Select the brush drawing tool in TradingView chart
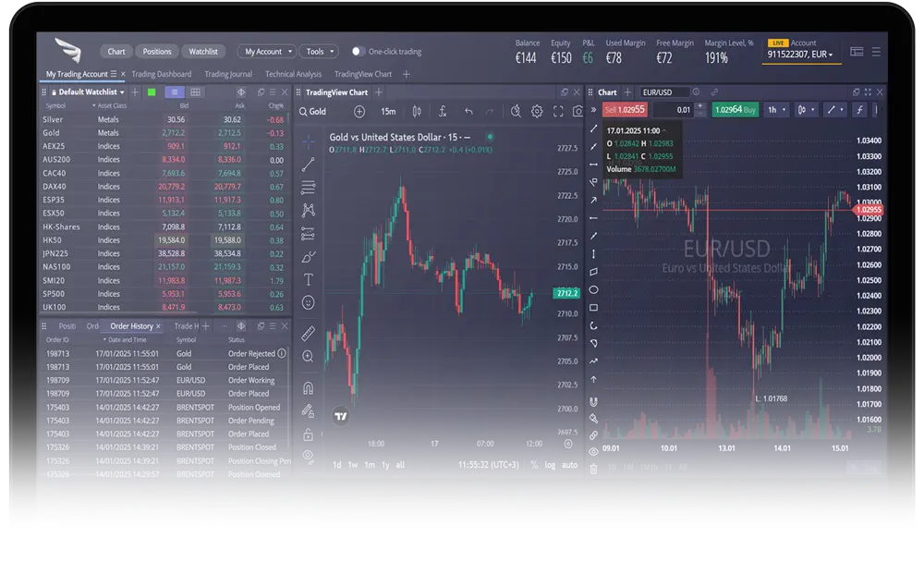The width and height of the screenshot is (924, 575). [309, 257]
